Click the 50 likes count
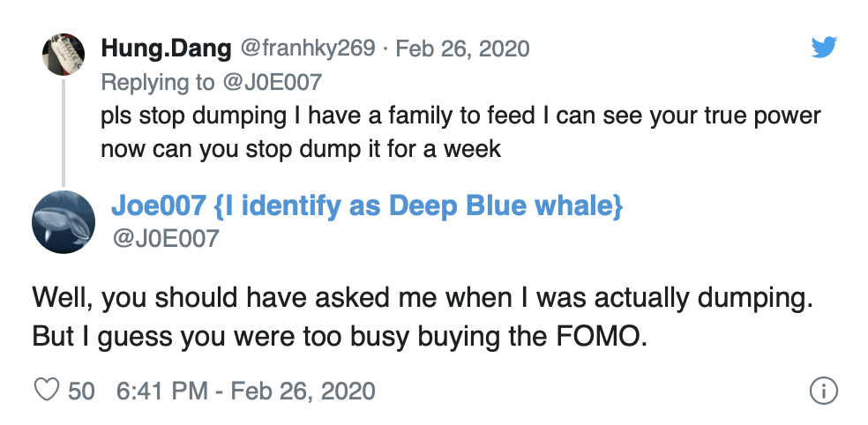 tap(81, 391)
